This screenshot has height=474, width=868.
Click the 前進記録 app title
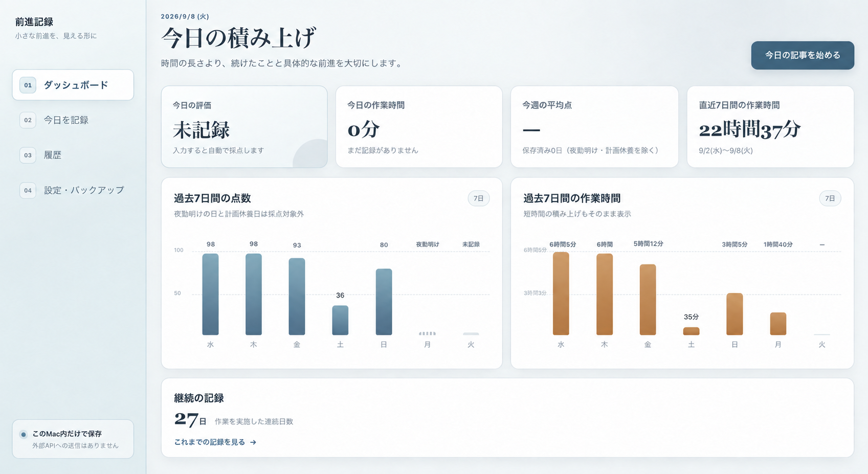[x=34, y=22]
